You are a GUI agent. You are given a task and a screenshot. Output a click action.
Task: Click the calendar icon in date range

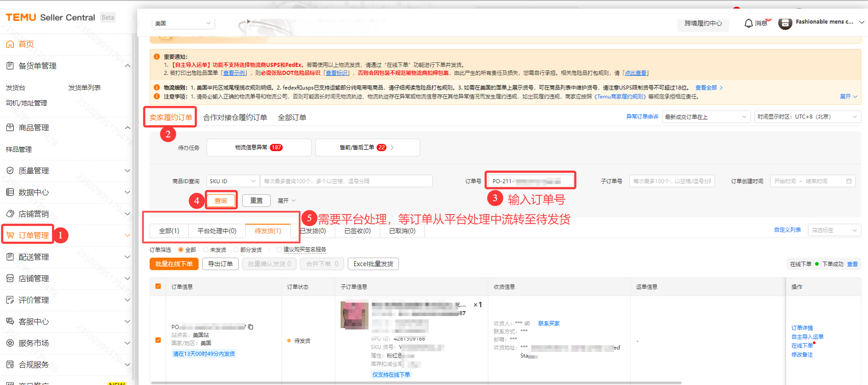coord(849,181)
